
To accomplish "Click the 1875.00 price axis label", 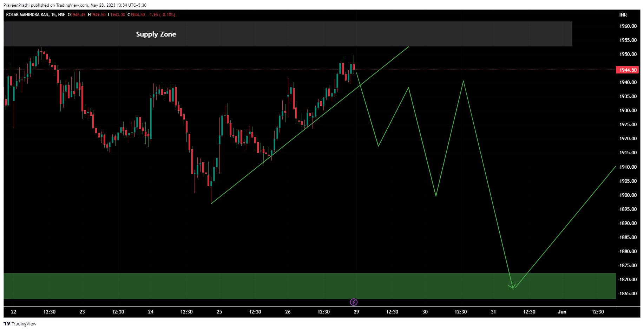I will click(x=628, y=265).
